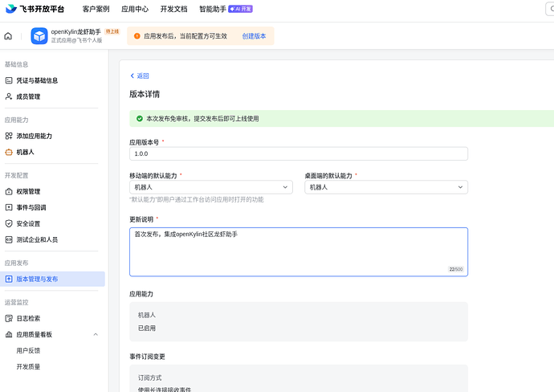Click the 创建版本 link
554x392 pixels.
254,36
